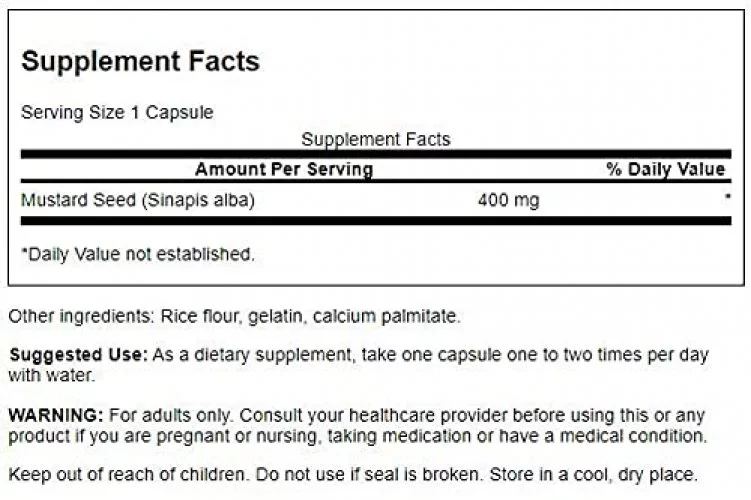Click the Supplement Facts bold heading
The image size is (751, 500).
point(140,62)
